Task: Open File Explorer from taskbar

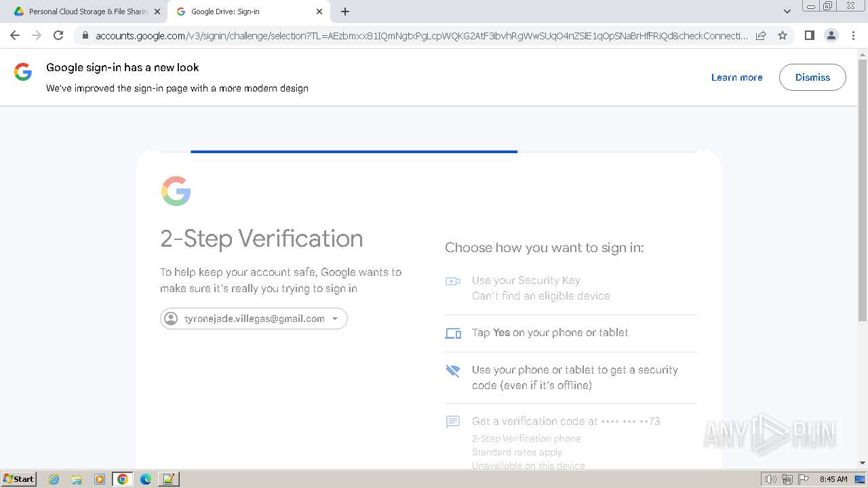Action: click(77, 479)
